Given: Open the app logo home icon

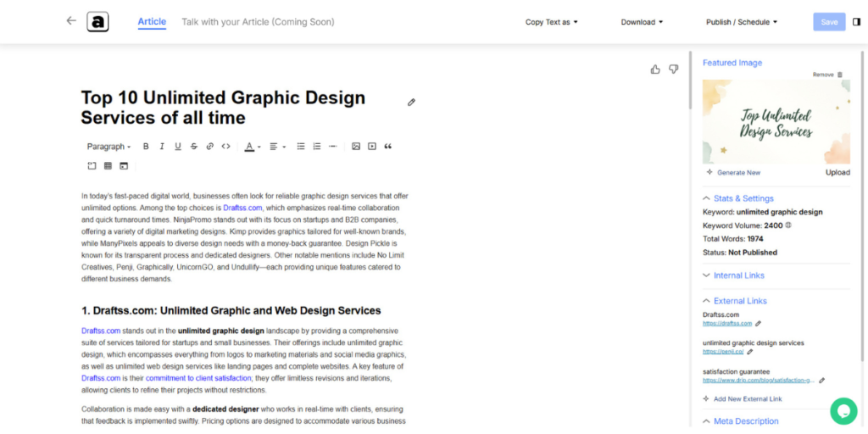Looking at the screenshot, I should (x=97, y=21).
